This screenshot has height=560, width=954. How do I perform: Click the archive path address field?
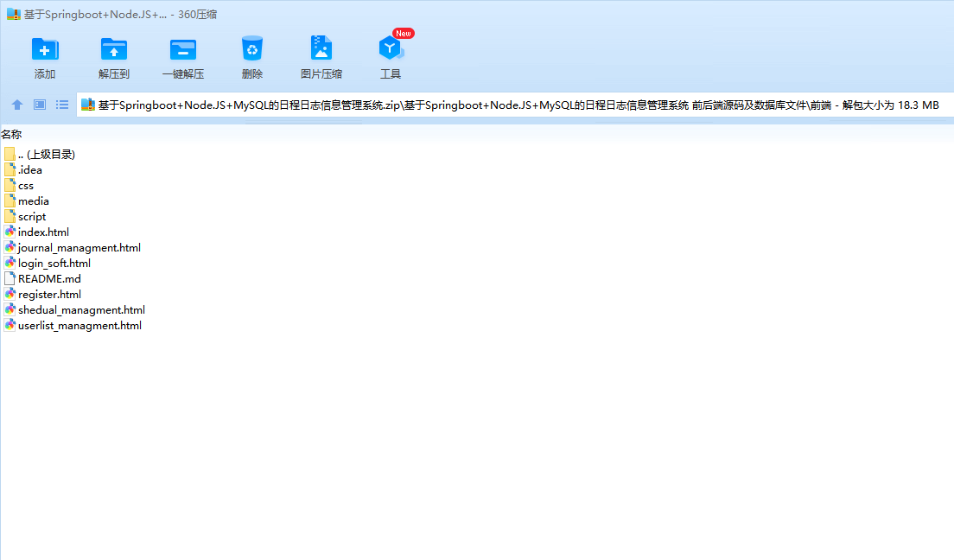[515, 105]
